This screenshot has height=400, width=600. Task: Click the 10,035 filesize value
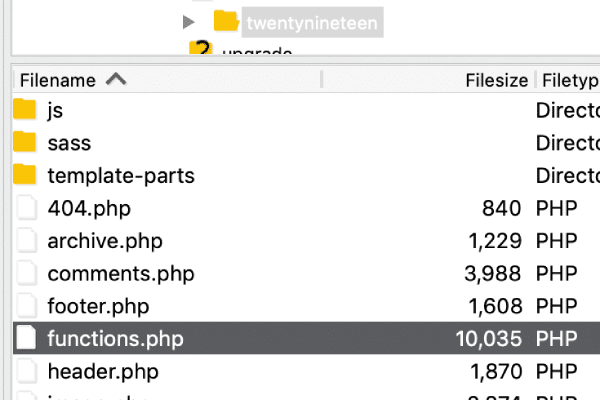coord(489,339)
